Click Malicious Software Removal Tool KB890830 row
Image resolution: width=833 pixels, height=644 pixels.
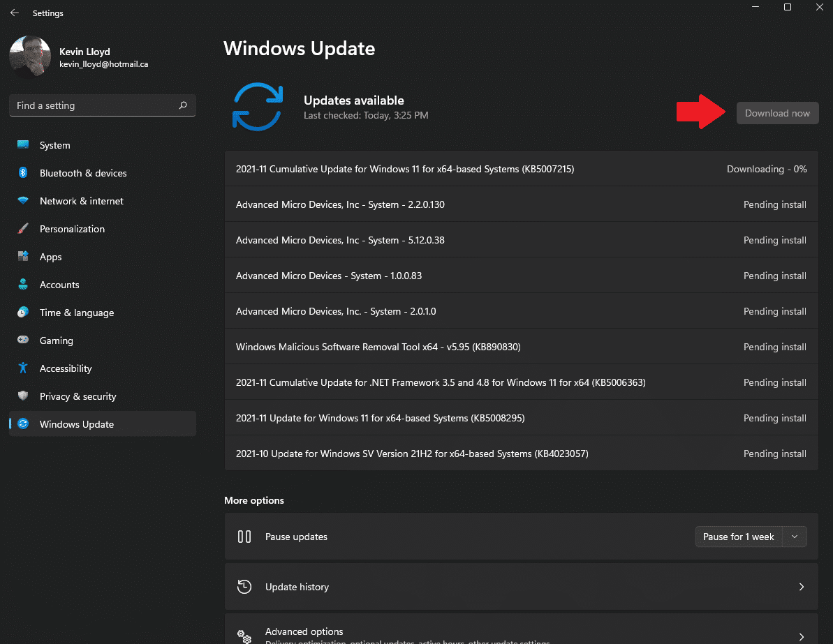[521, 347]
